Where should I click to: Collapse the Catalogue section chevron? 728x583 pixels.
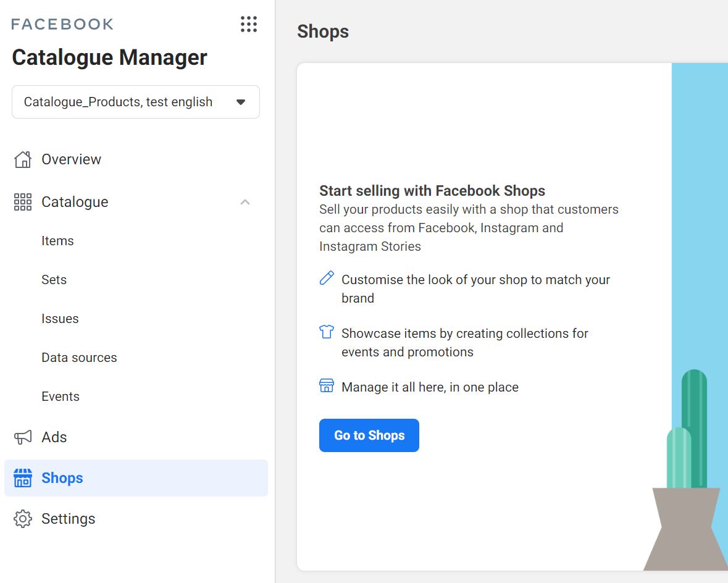(245, 202)
